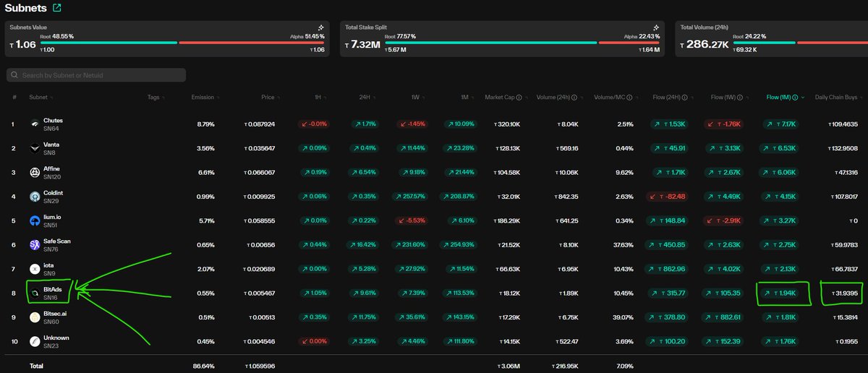The width and height of the screenshot is (868, 373).
Task: Click the info icon next to Flow (24H)
Action: (x=684, y=97)
